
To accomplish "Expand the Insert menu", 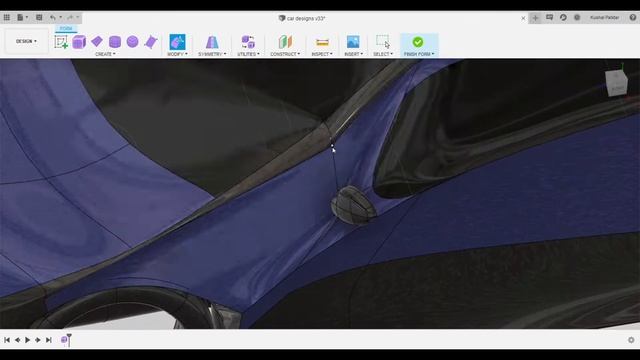I will pos(353,54).
